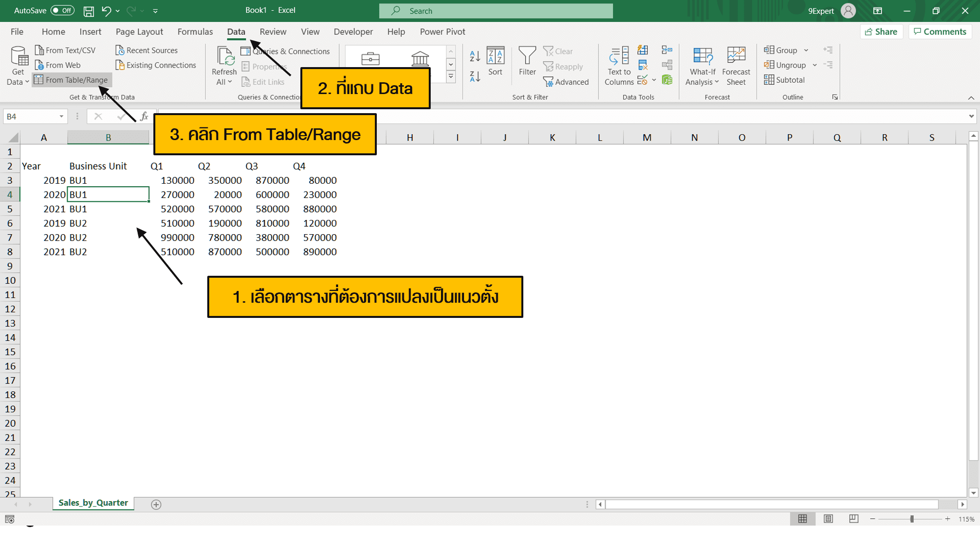
Task: Open the Data tab
Action: (x=236, y=32)
